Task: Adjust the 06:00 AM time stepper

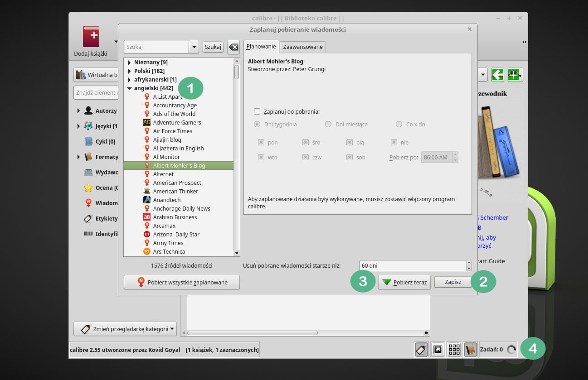Action: (455, 157)
